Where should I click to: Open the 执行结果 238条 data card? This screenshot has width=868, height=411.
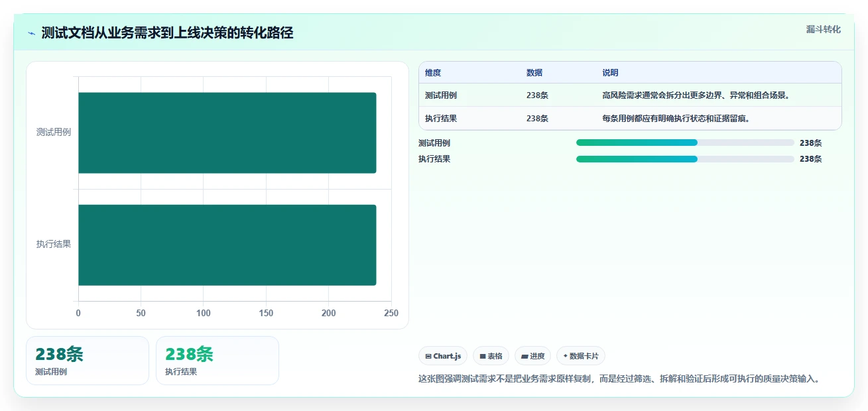tap(217, 361)
